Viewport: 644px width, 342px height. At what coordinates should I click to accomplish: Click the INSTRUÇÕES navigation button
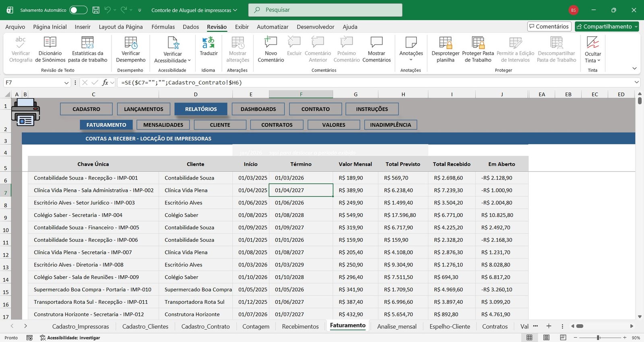(372, 109)
